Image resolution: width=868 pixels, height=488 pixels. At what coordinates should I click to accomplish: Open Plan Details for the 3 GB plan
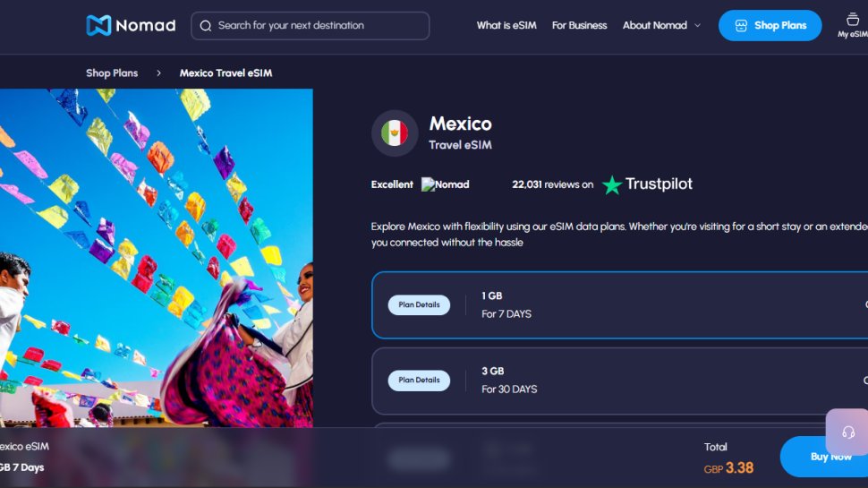(x=419, y=380)
